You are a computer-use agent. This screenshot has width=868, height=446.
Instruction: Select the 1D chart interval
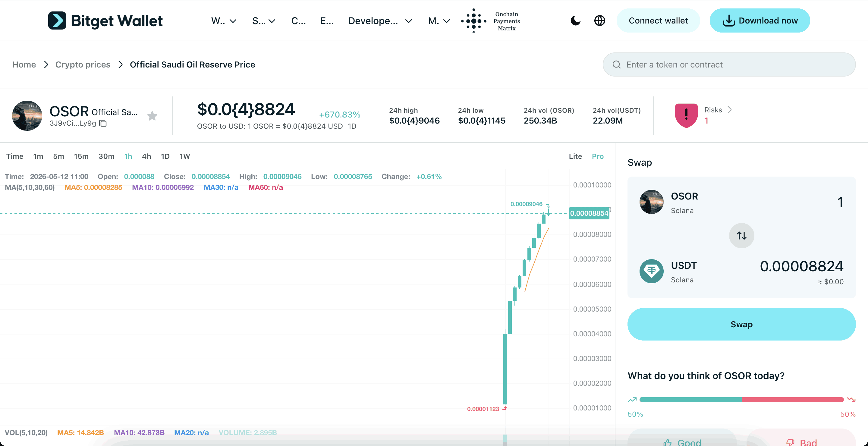[165, 156]
